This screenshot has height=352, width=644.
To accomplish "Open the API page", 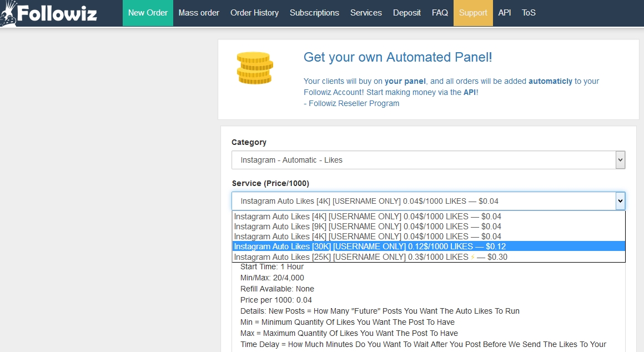I will [504, 13].
